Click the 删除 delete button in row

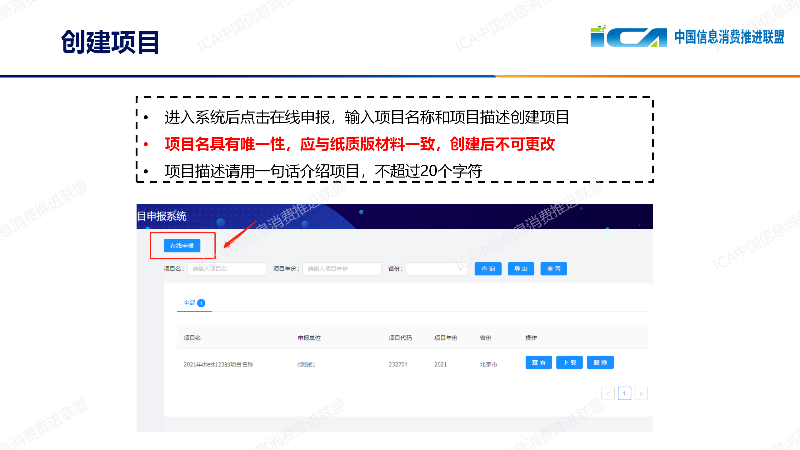tap(599, 363)
